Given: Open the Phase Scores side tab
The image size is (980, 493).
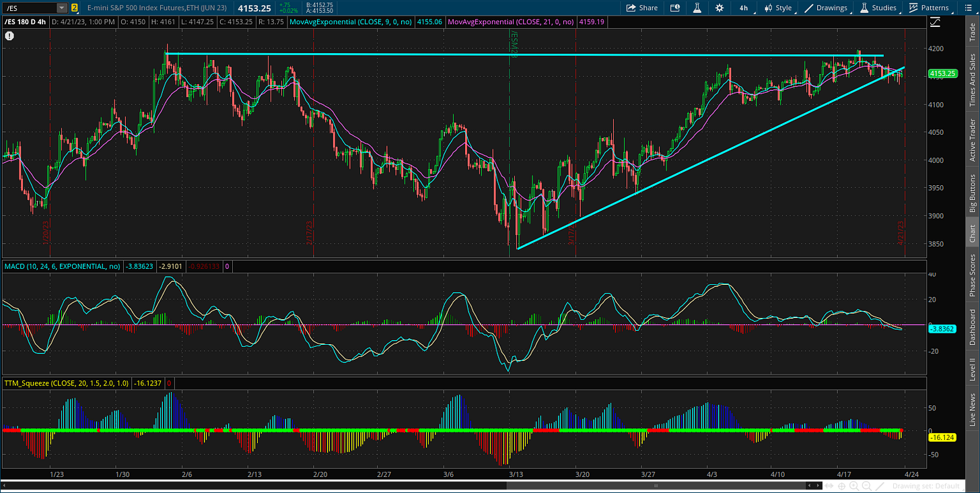Looking at the screenshot, I should [972, 275].
